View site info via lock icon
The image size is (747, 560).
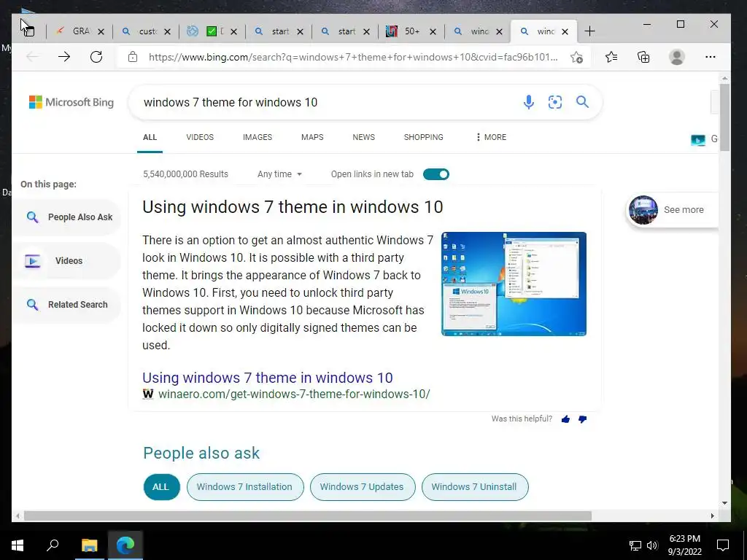click(133, 57)
